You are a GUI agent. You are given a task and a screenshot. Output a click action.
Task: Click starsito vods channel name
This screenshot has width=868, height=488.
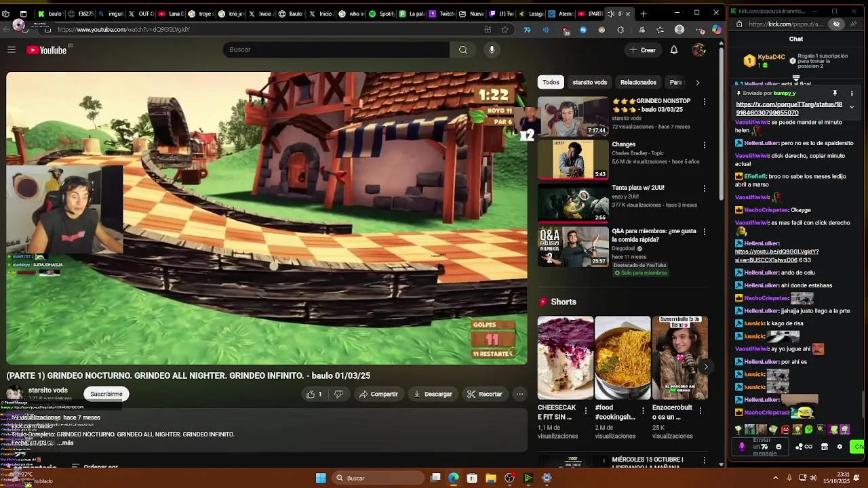pyautogui.click(x=48, y=390)
